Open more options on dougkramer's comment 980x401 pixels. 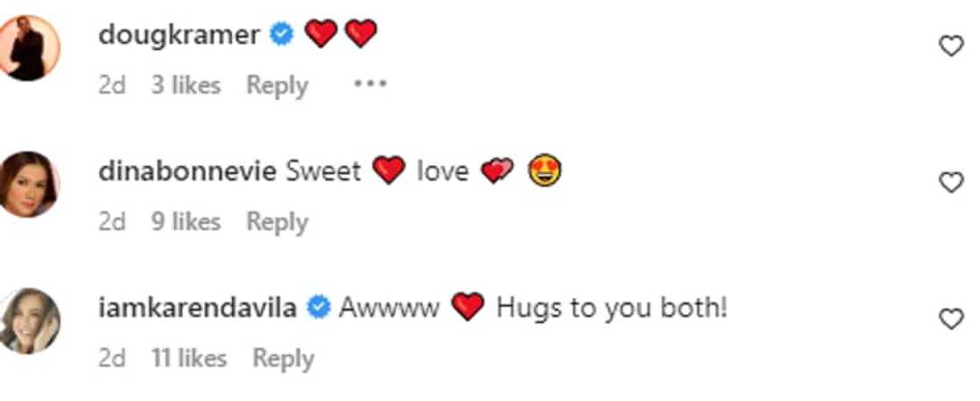[370, 85]
